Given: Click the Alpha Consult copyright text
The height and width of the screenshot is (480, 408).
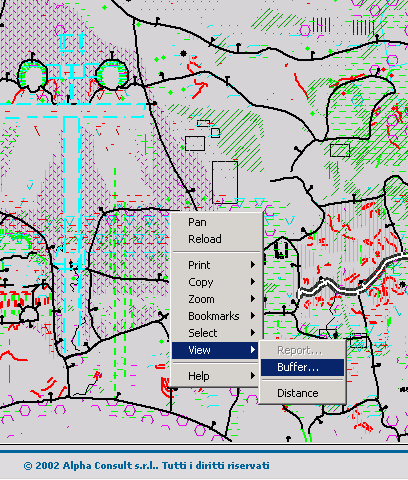Looking at the screenshot, I should coord(146,466).
